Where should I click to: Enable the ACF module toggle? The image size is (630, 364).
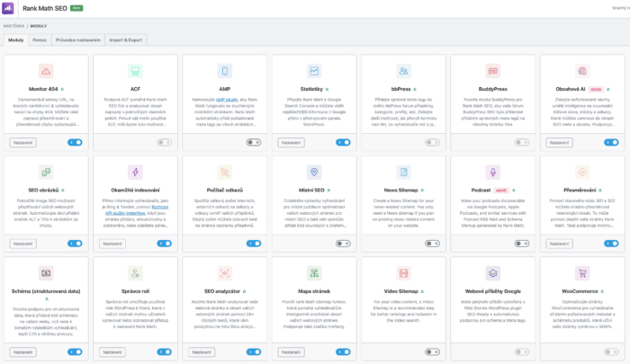(164, 142)
